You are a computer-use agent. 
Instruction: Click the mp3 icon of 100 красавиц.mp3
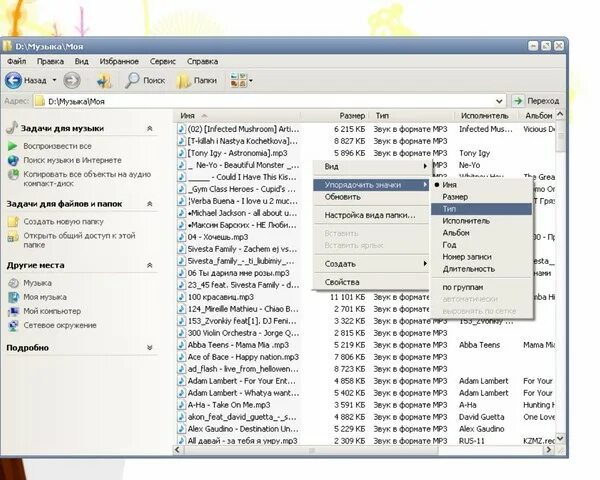pos(182,297)
